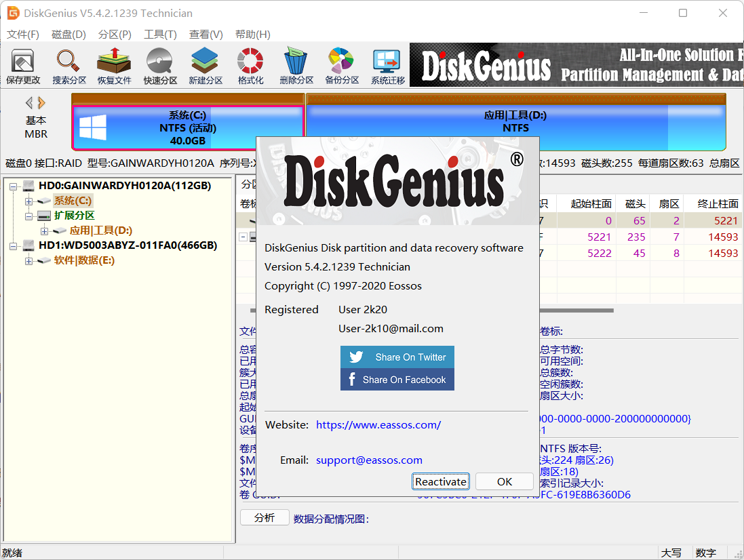This screenshot has width=744, height=560.
Task: Share On Facebook button
Action: (x=397, y=380)
